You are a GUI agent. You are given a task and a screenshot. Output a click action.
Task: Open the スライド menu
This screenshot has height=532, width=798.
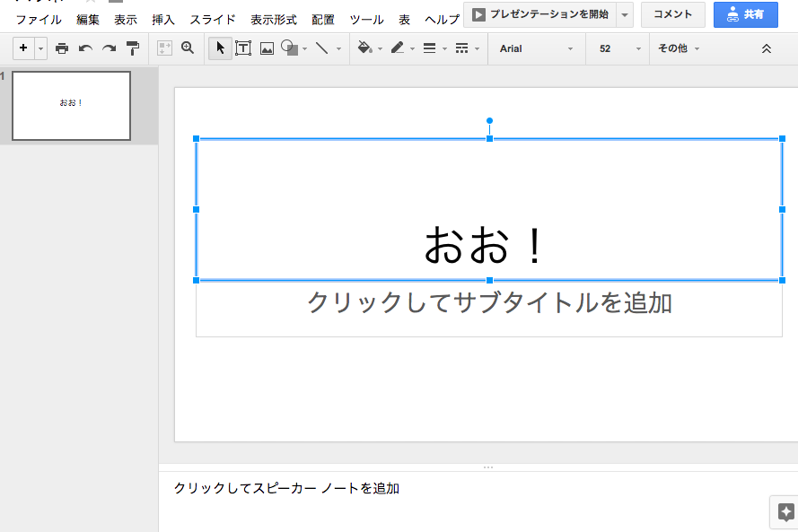(213, 20)
